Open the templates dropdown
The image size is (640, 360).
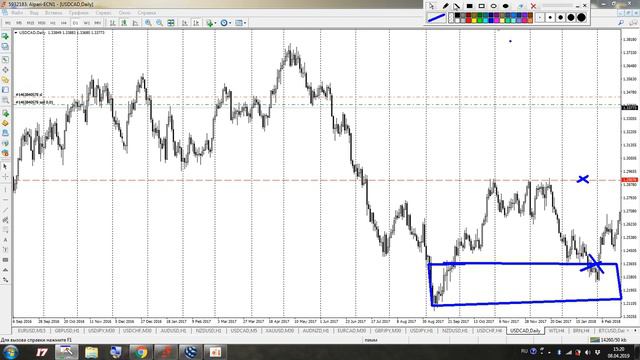[240, 23]
